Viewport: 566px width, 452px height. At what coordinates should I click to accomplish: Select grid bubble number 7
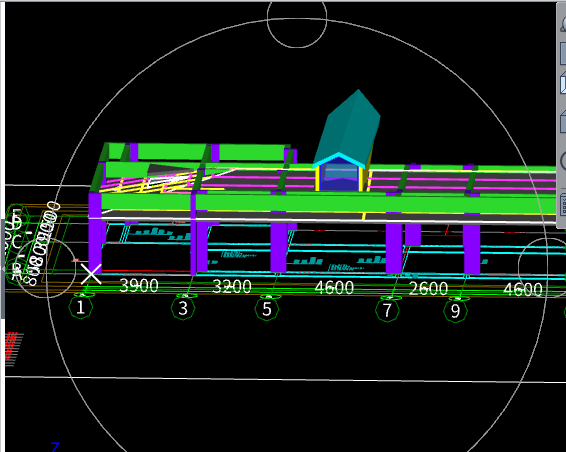tap(387, 310)
